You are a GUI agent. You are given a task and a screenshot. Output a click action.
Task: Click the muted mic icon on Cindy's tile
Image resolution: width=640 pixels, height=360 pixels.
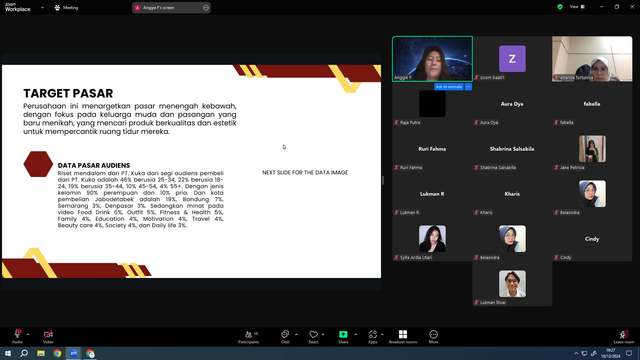pos(556,257)
